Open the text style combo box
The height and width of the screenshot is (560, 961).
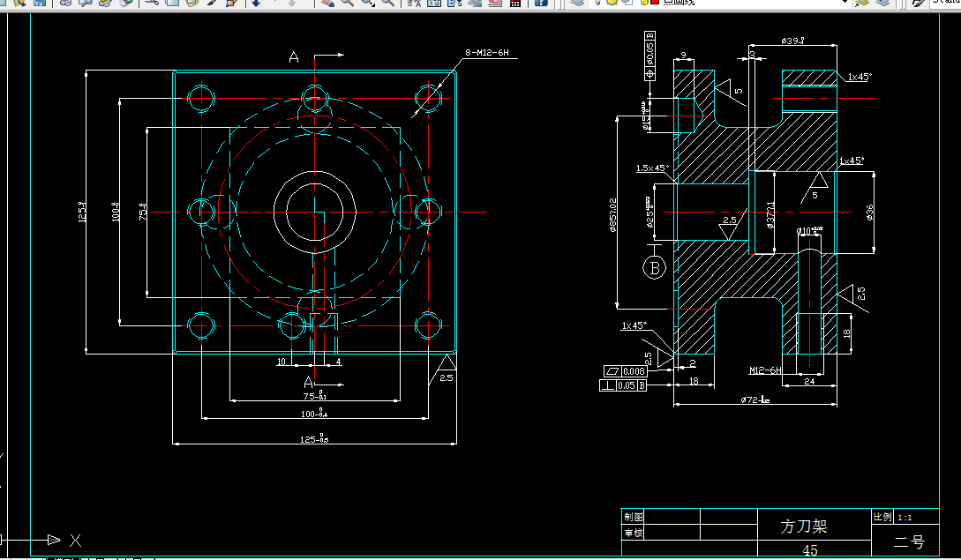(x=945, y=3)
